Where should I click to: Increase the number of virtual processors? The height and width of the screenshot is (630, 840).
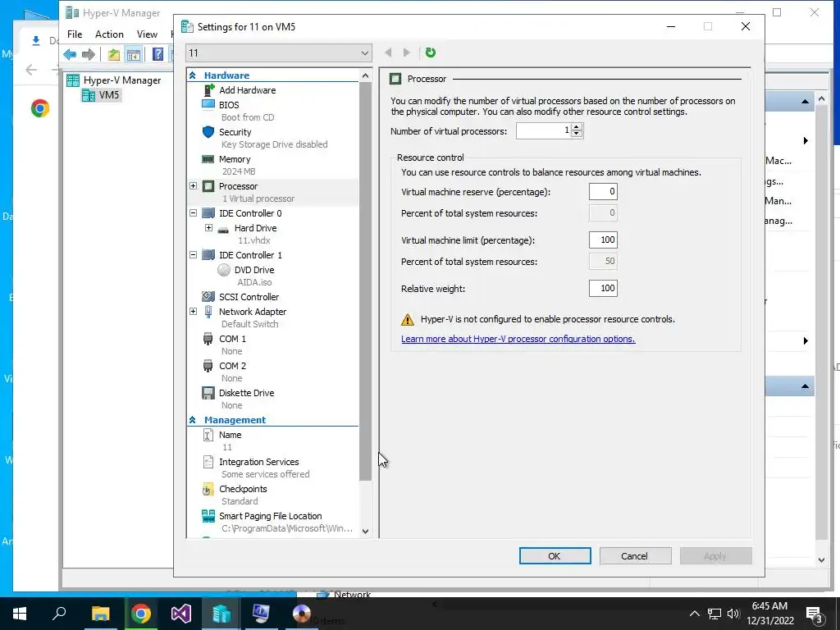pyautogui.click(x=577, y=127)
